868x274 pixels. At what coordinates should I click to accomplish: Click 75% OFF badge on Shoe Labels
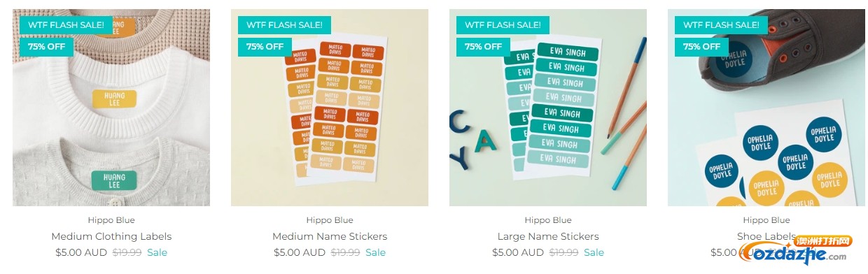(x=701, y=47)
